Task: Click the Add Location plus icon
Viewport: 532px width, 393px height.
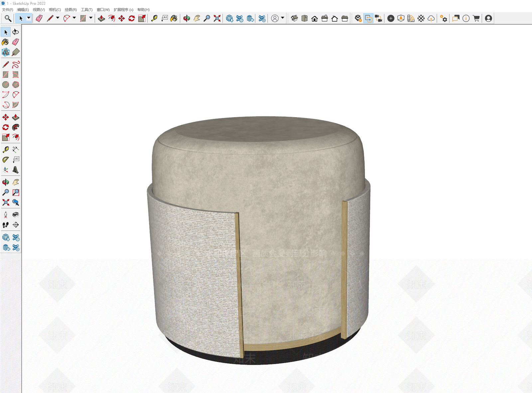Action: pos(391,18)
